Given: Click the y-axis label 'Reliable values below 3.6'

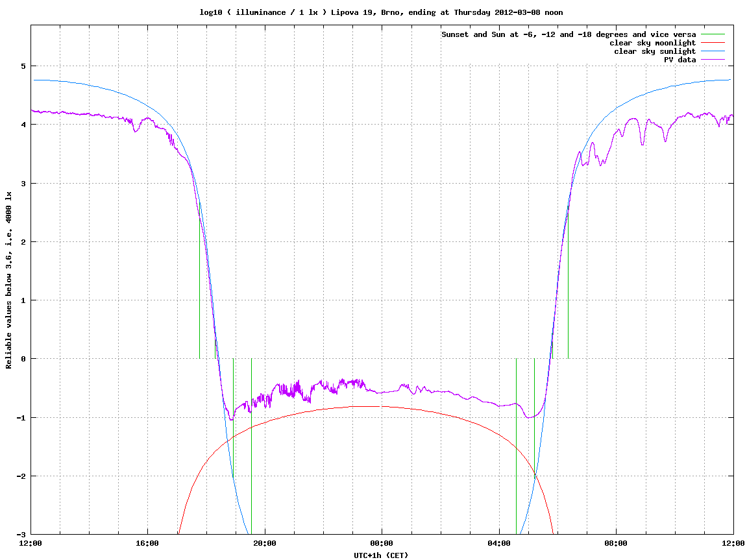Looking at the screenshot, I should pyautogui.click(x=8, y=280).
